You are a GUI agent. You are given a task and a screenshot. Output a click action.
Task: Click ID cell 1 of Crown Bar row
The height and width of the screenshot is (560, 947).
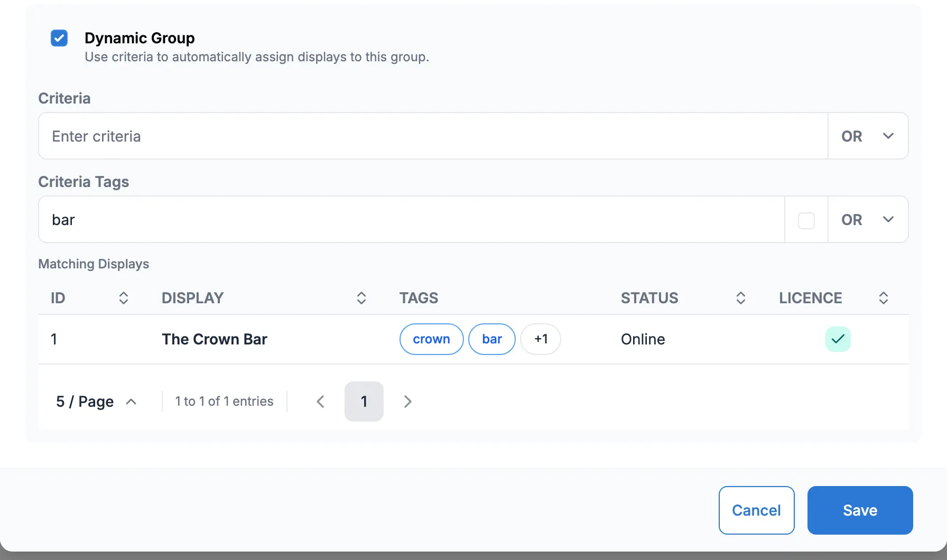54,339
